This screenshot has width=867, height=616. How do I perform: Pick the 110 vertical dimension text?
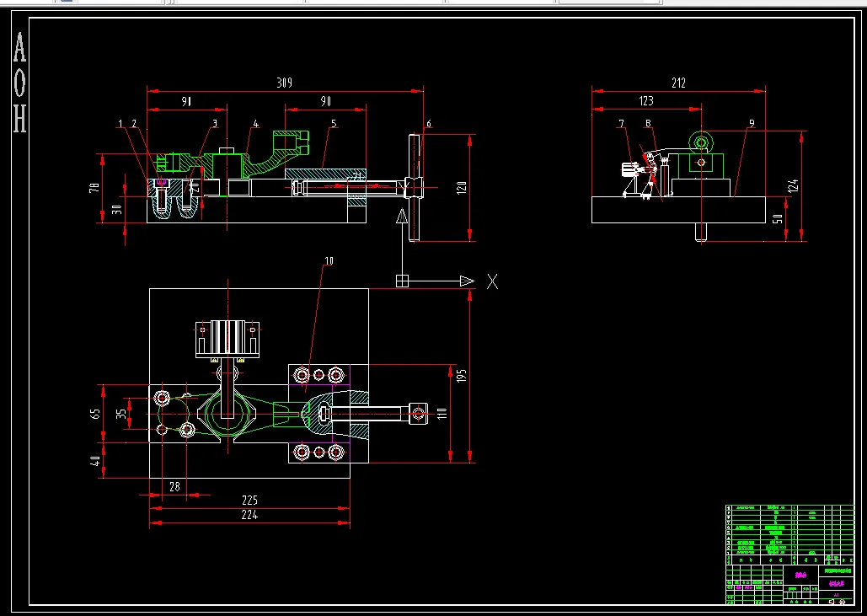442,414
